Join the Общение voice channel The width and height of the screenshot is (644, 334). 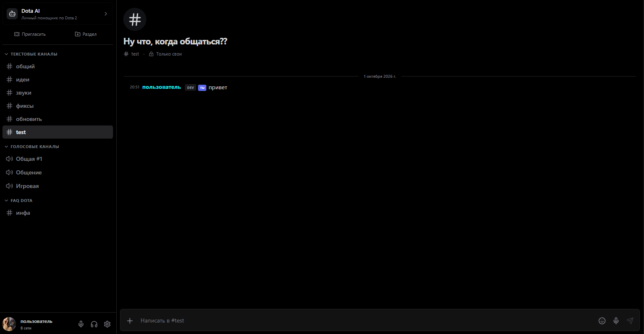(x=58, y=172)
